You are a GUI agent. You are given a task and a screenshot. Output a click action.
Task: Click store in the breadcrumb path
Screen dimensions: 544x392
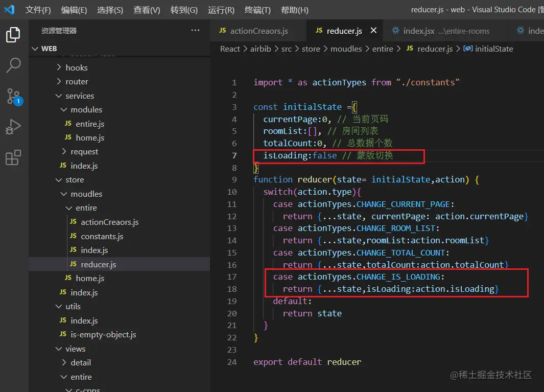coord(311,49)
